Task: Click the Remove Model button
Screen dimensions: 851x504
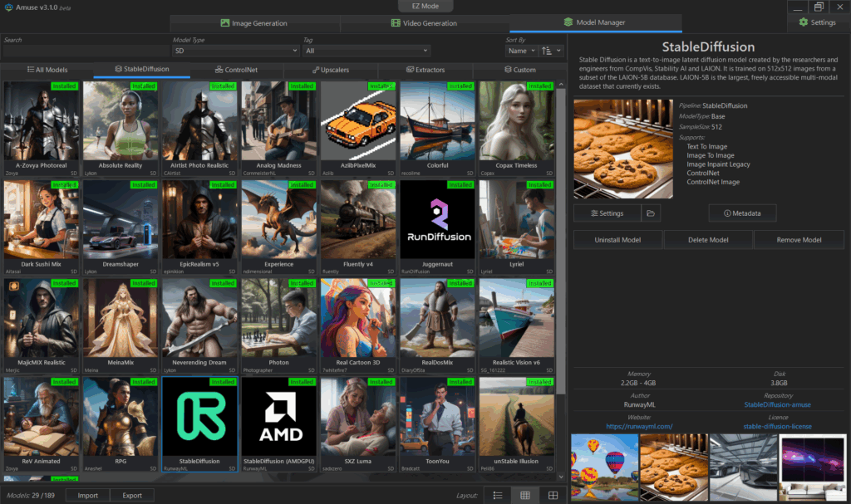Action: [799, 240]
